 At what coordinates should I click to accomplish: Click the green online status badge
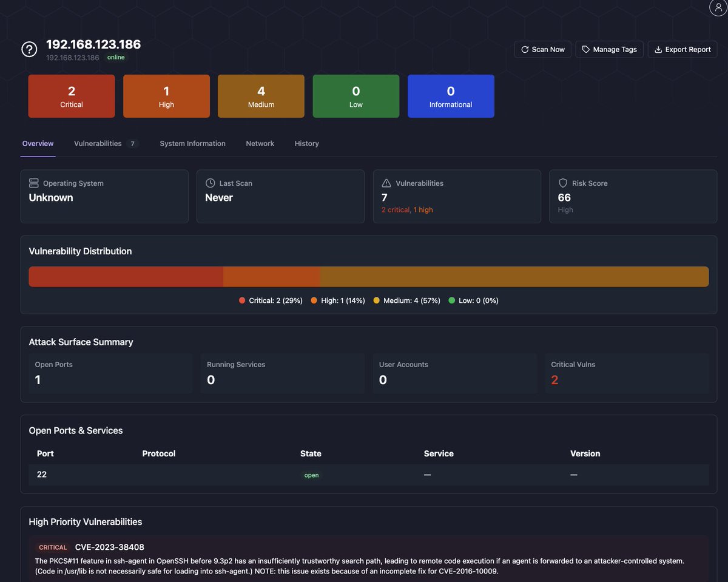tap(116, 57)
